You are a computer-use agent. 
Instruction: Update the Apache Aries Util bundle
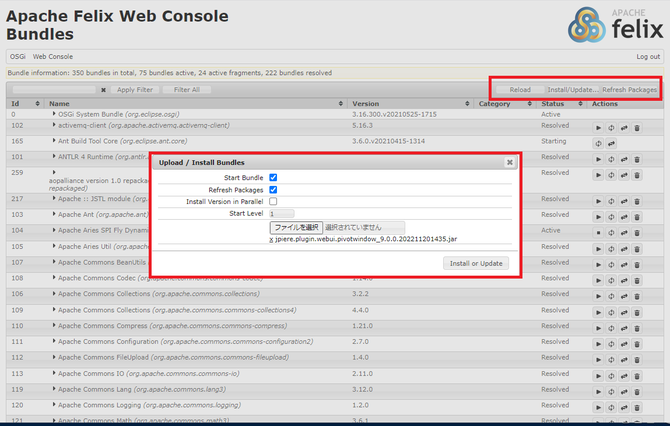(x=624, y=249)
